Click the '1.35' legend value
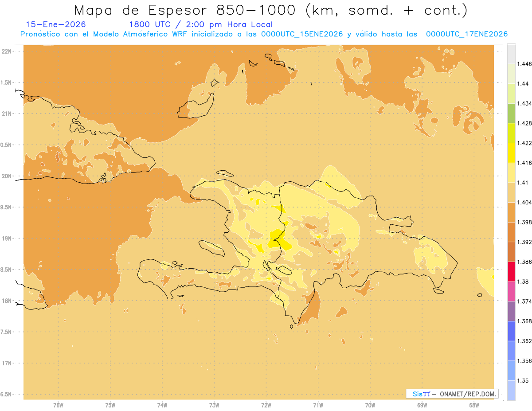 (523, 381)
